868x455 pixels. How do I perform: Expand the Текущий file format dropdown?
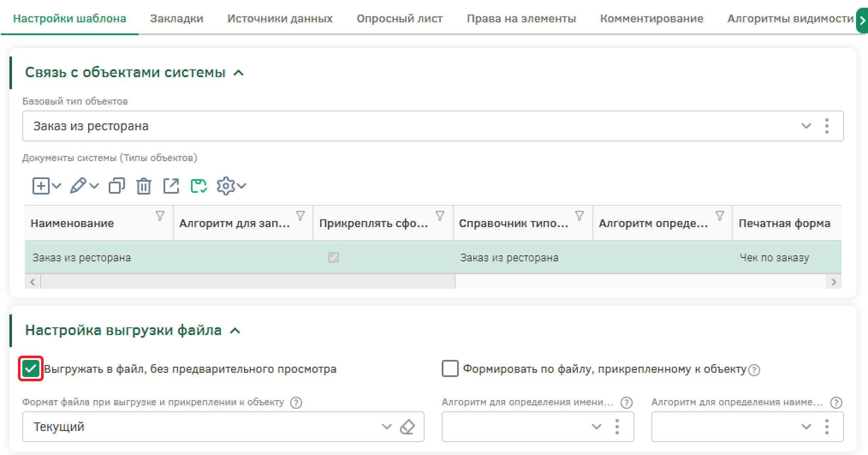(386, 427)
